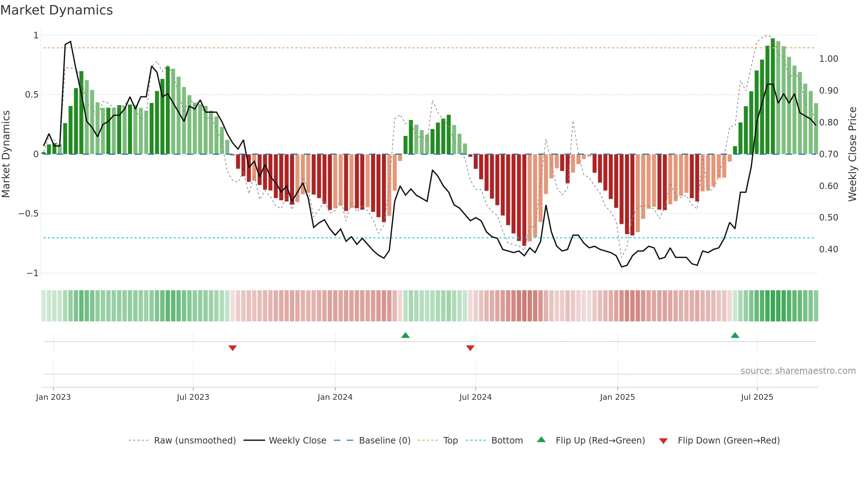
Task: Click the 0.90 right axis tick label
Action: pyautogui.click(x=829, y=90)
